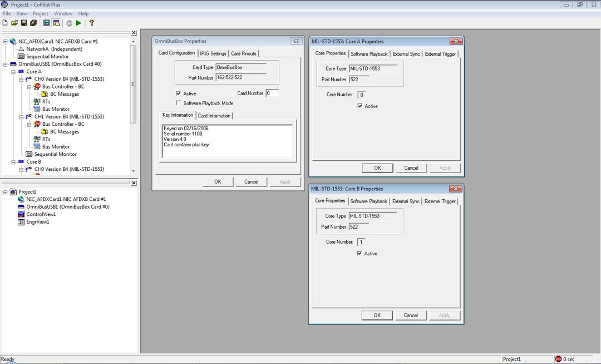Uncheck Active in OmniBusBox Properties
601x364 pixels.
pos(178,94)
